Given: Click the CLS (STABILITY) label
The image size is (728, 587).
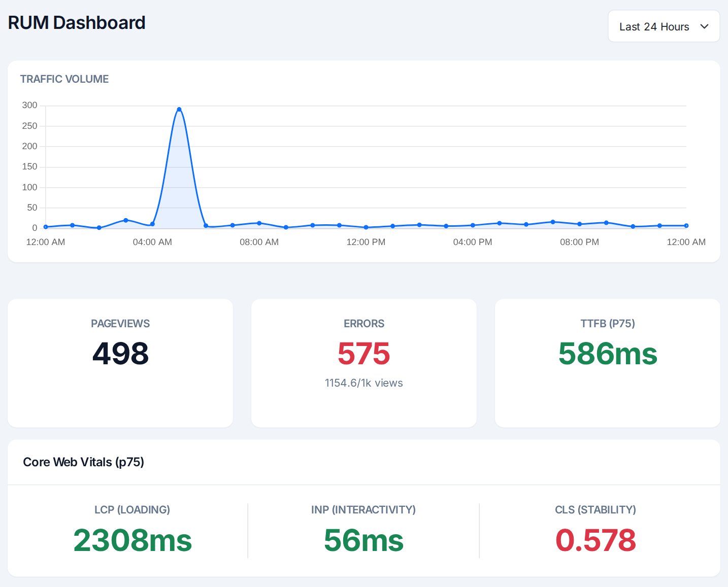Looking at the screenshot, I should click(595, 510).
